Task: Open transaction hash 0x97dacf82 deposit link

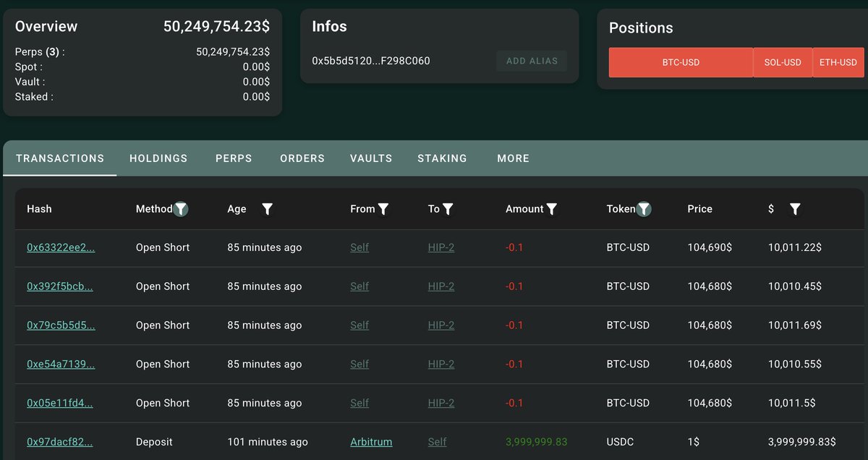Action: point(59,442)
